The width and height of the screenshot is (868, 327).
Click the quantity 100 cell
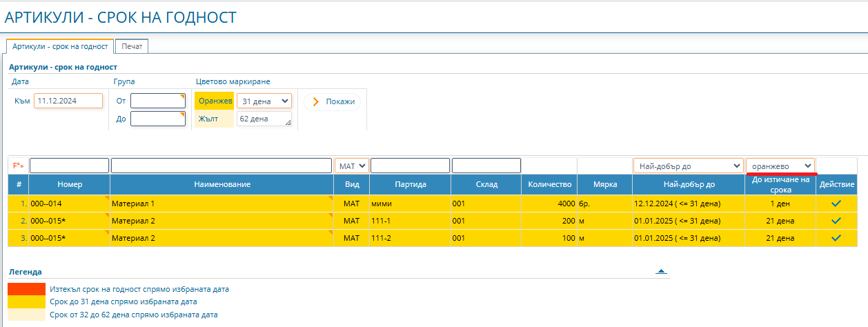(550, 238)
